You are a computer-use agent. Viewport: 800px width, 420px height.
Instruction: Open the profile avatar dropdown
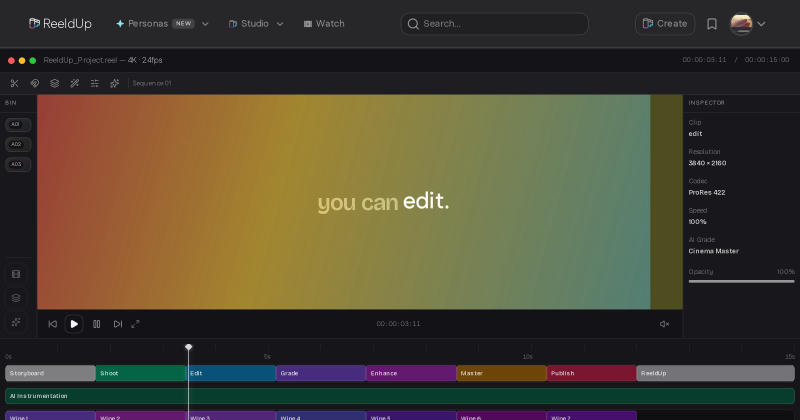tap(748, 24)
